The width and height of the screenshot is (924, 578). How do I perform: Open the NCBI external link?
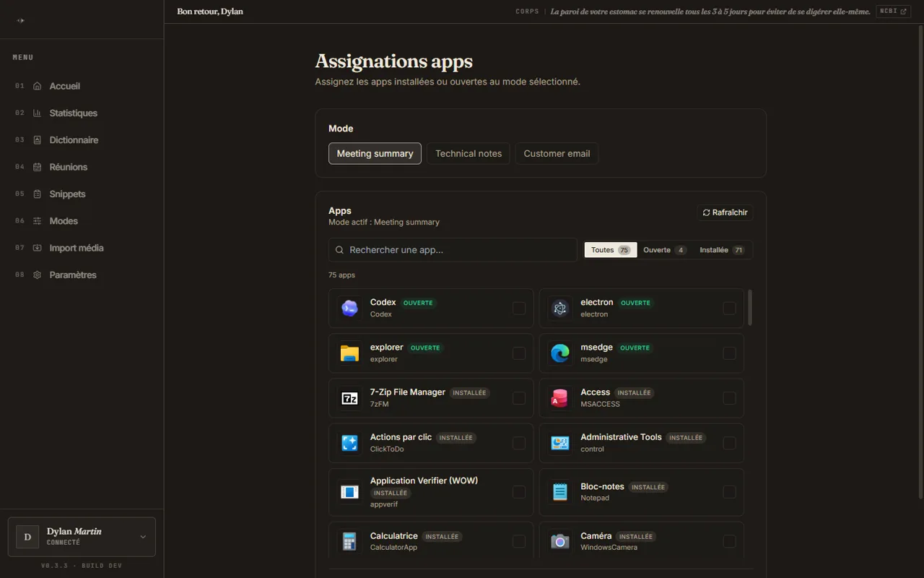click(893, 12)
